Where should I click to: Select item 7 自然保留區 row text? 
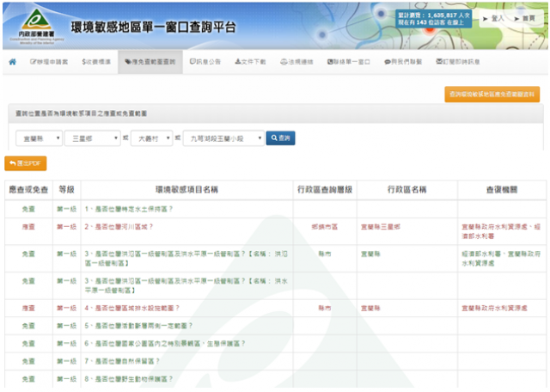pyautogui.click(x=122, y=361)
